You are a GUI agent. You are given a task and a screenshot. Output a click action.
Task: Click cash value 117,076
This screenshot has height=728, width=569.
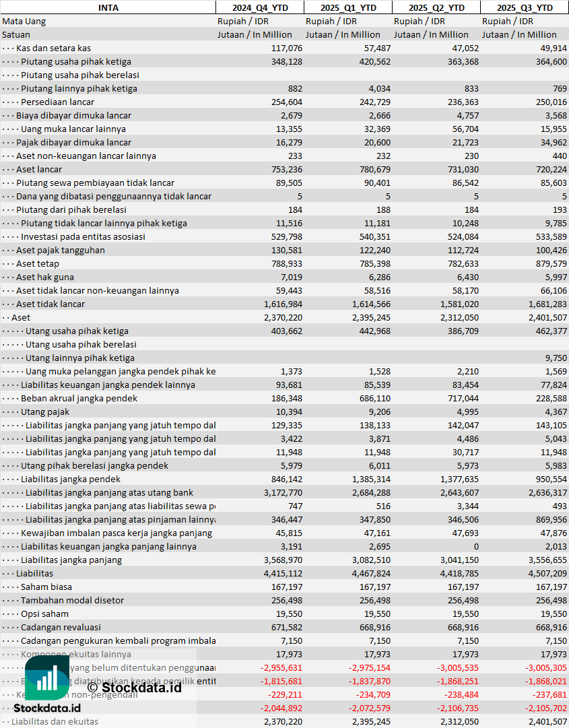287,48
